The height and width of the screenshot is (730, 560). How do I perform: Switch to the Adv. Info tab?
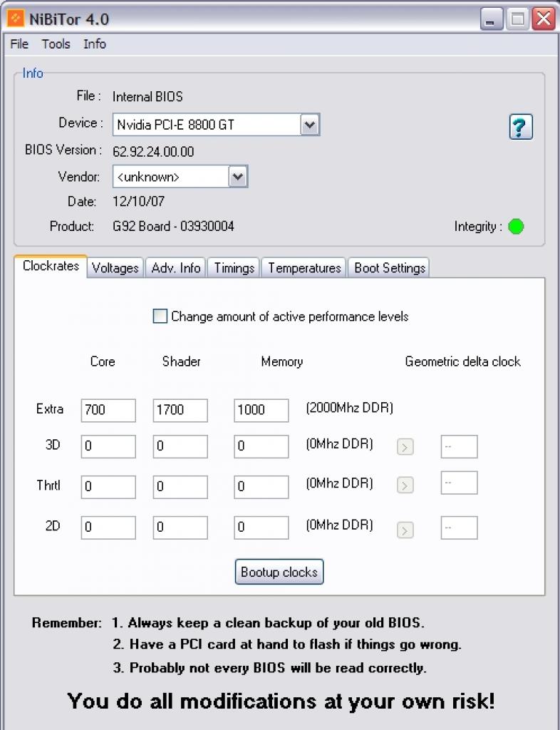click(x=176, y=268)
